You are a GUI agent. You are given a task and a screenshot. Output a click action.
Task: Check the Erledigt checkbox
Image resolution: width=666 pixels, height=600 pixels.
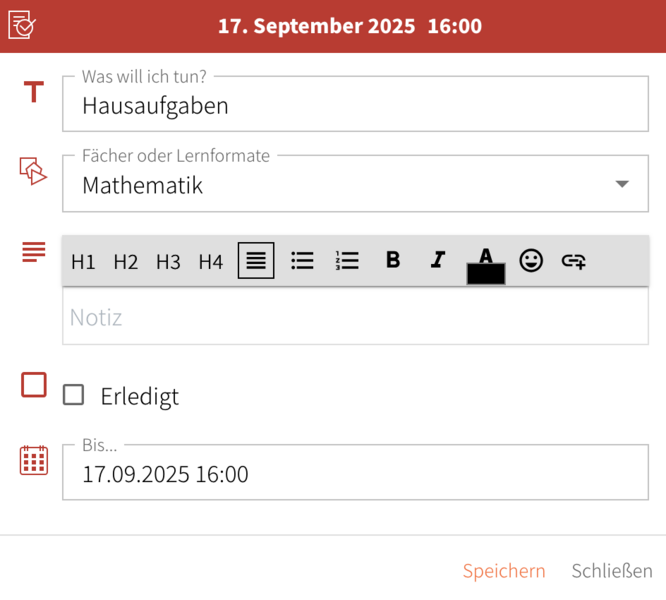click(73, 395)
